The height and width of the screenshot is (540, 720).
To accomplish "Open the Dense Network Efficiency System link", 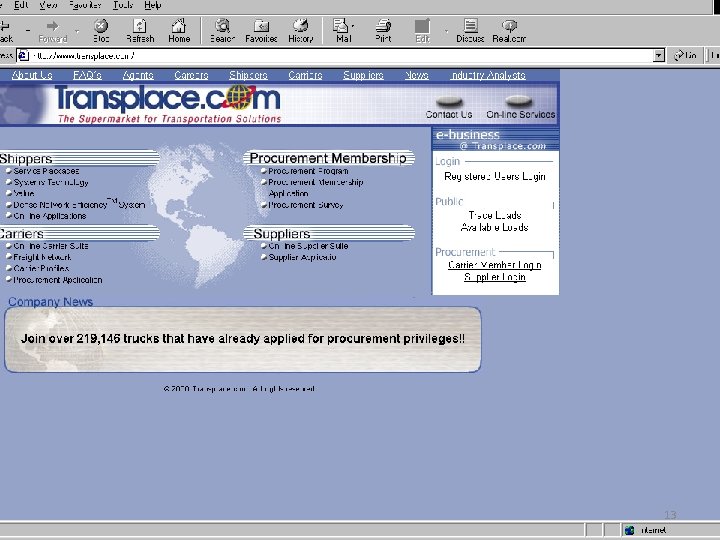I will coord(79,204).
